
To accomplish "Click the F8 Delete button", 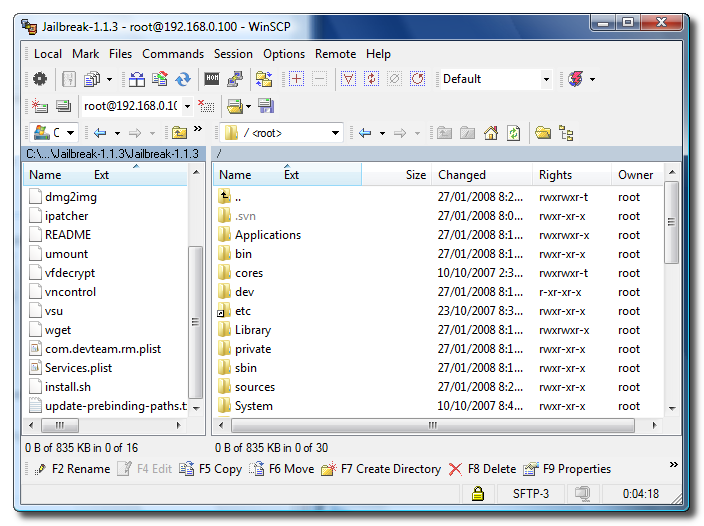I will (482, 469).
